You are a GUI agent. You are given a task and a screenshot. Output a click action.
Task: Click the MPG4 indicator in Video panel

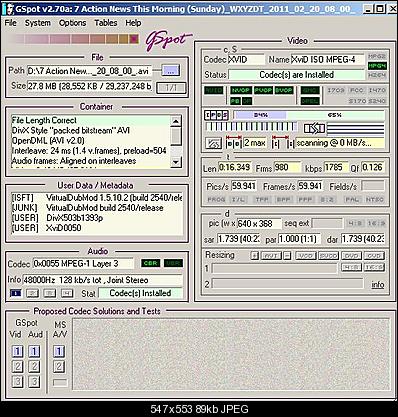tap(377, 66)
